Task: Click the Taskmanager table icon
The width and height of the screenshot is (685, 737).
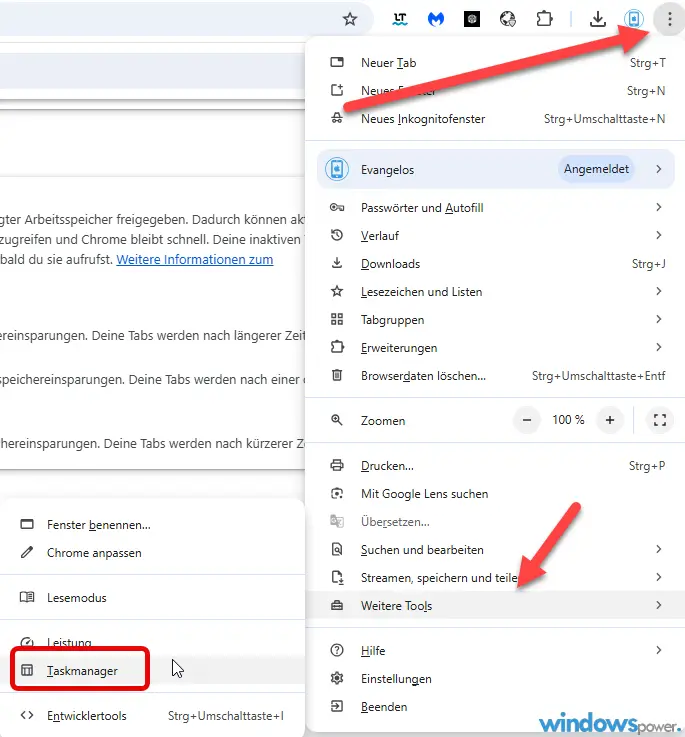Action: (x=27, y=670)
